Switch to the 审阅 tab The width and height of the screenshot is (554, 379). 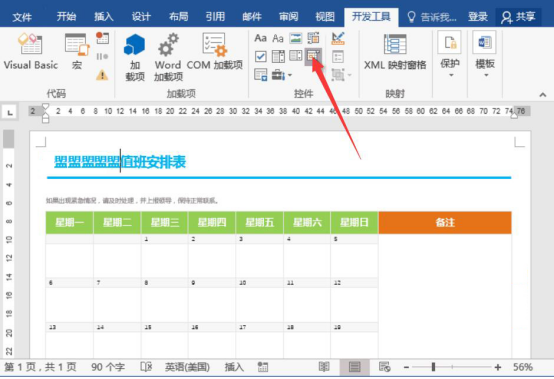point(289,16)
